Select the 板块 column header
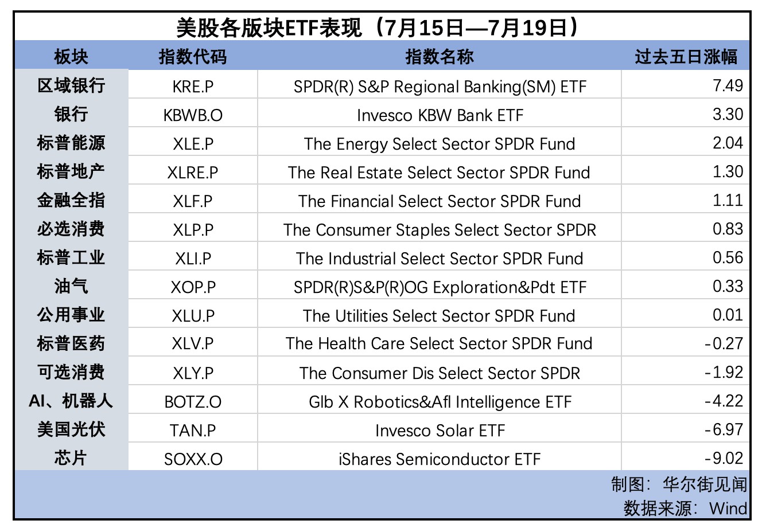 [x=71, y=57]
